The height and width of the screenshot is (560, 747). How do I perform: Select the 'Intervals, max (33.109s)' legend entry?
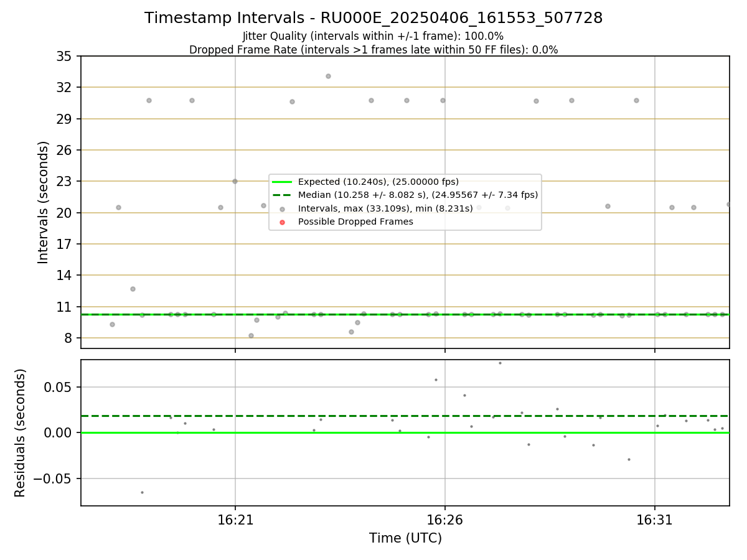coord(385,208)
